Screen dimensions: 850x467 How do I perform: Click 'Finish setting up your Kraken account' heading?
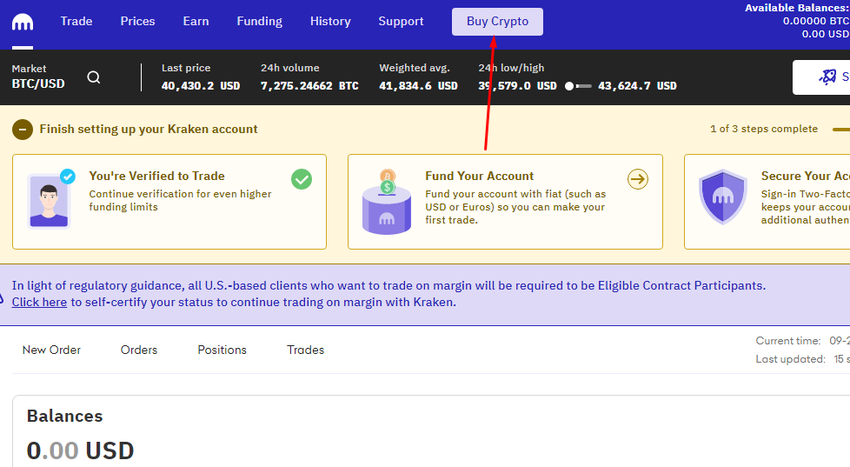click(x=149, y=129)
